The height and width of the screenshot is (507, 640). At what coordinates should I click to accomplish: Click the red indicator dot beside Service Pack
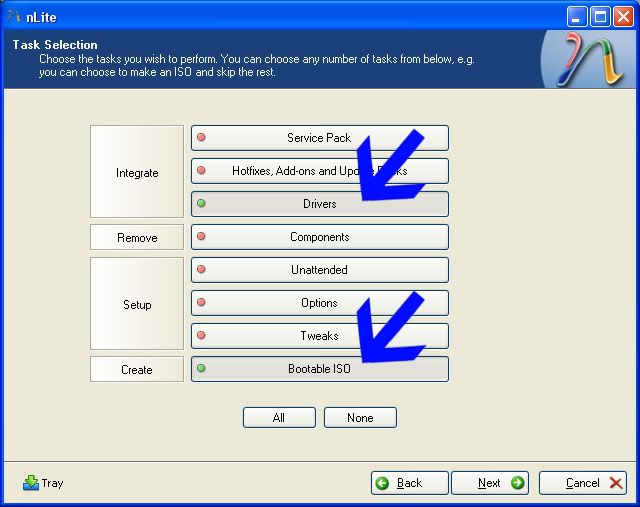[x=201, y=138]
